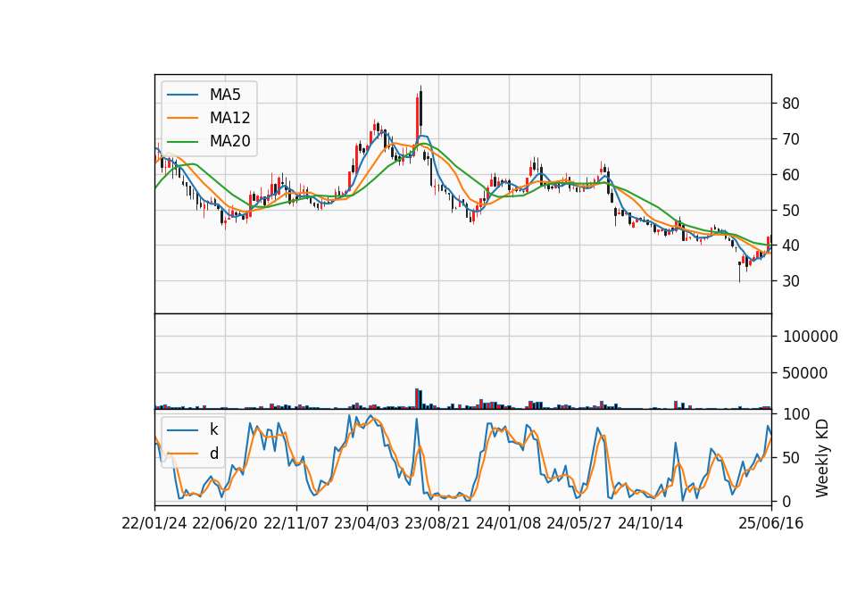Click the 0 tick on KD axis
This screenshot has width=857, height=616.
(787, 501)
